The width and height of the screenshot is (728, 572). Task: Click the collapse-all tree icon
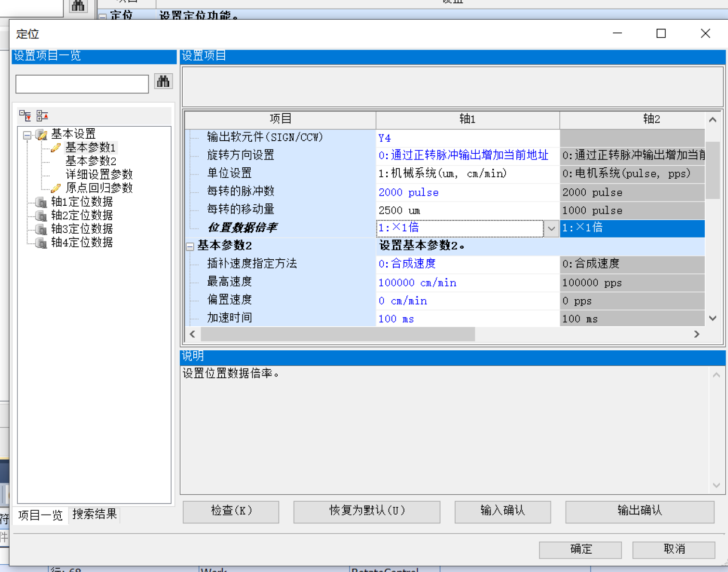[42, 116]
